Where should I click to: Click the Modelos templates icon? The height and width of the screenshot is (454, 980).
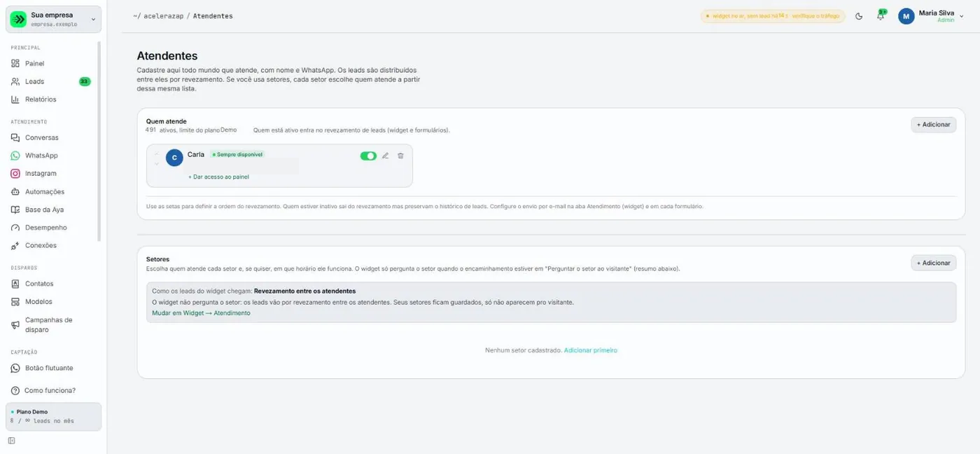[15, 302]
